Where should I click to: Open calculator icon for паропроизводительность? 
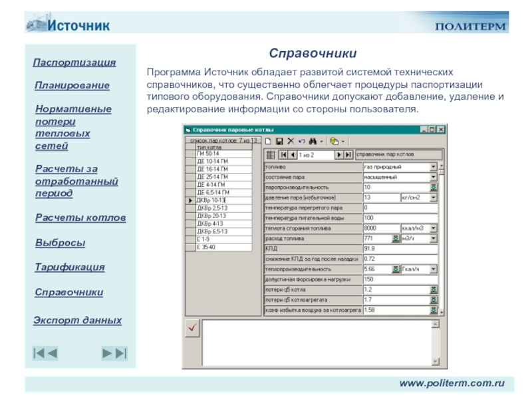point(434,188)
